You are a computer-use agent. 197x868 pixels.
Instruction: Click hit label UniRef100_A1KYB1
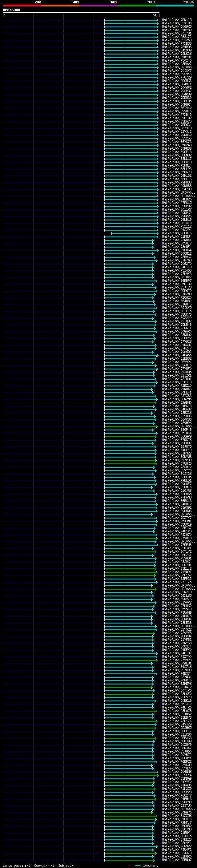pyautogui.click(x=177, y=57)
